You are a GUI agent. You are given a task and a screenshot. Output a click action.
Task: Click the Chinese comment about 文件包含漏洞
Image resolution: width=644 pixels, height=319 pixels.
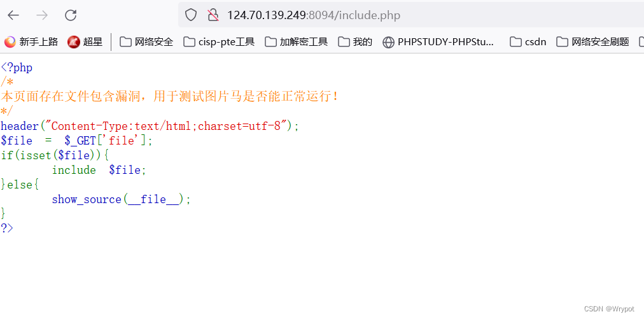(x=170, y=97)
